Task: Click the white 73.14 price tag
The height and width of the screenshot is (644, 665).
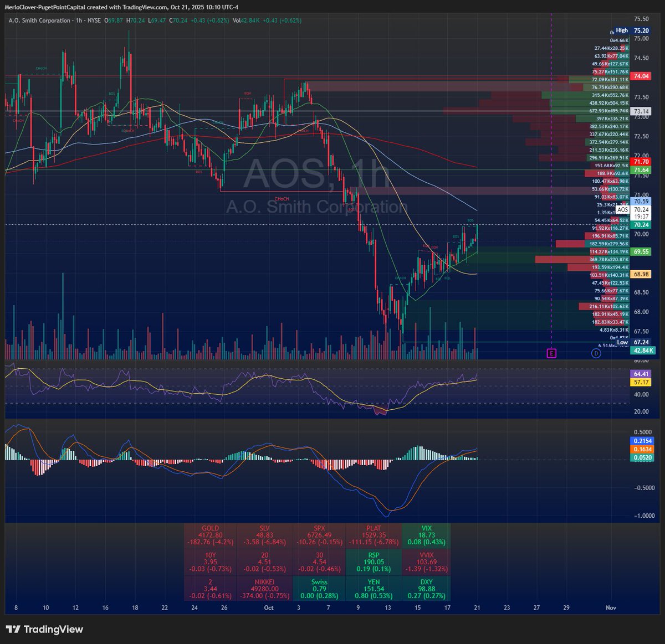Action: [x=642, y=111]
